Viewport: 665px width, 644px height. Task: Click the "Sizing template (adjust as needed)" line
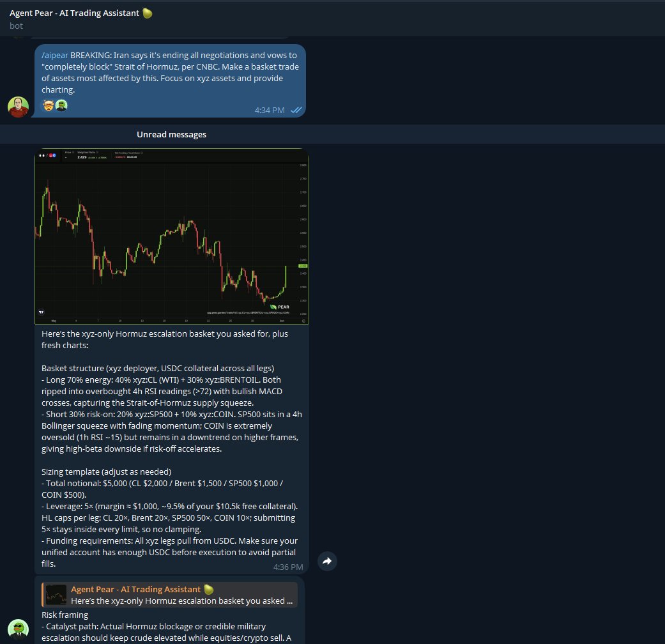coord(107,471)
